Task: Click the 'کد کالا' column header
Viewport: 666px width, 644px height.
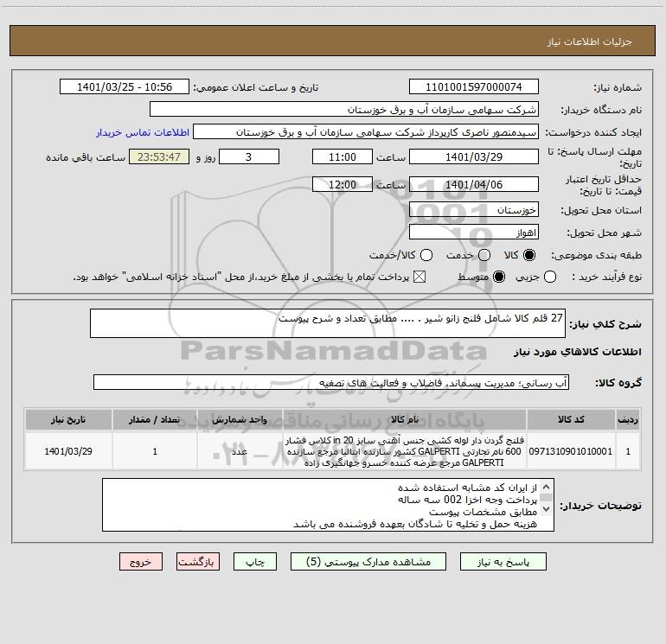Action: point(571,419)
